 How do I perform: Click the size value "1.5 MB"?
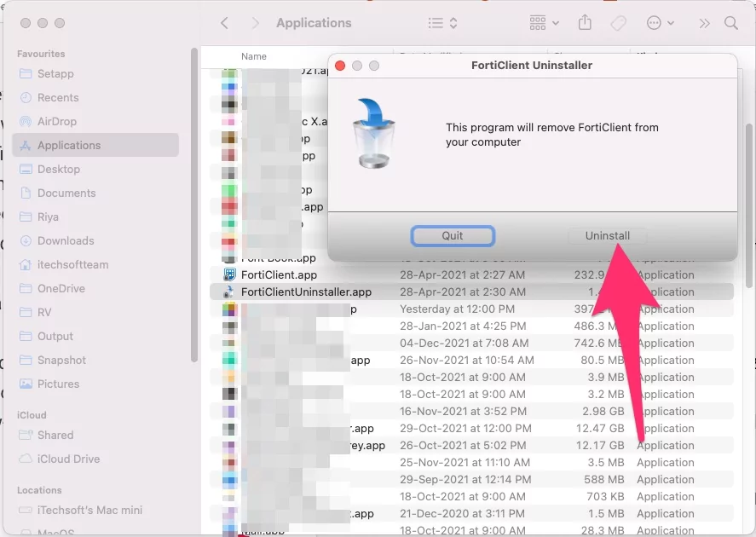pos(606,514)
